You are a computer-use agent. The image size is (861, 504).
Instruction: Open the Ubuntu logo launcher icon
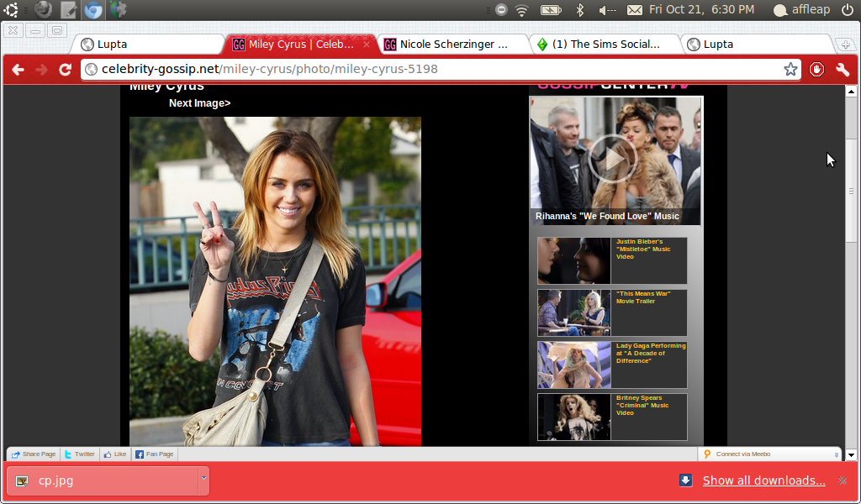pos(10,9)
